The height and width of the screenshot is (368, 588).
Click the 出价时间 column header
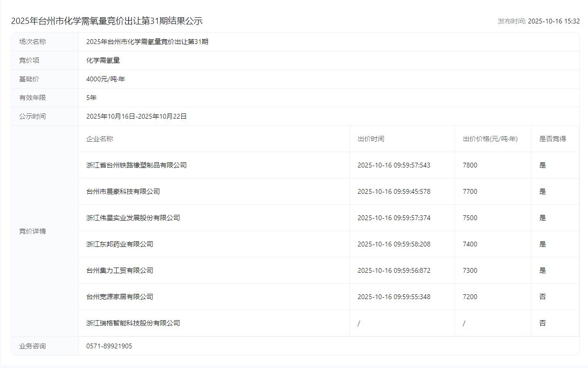click(370, 139)
